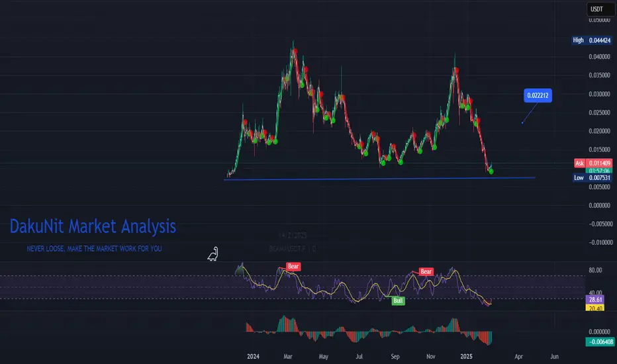
Task: Click the green -0.006408 histogram value tag
Action: (x=600, y=342)
